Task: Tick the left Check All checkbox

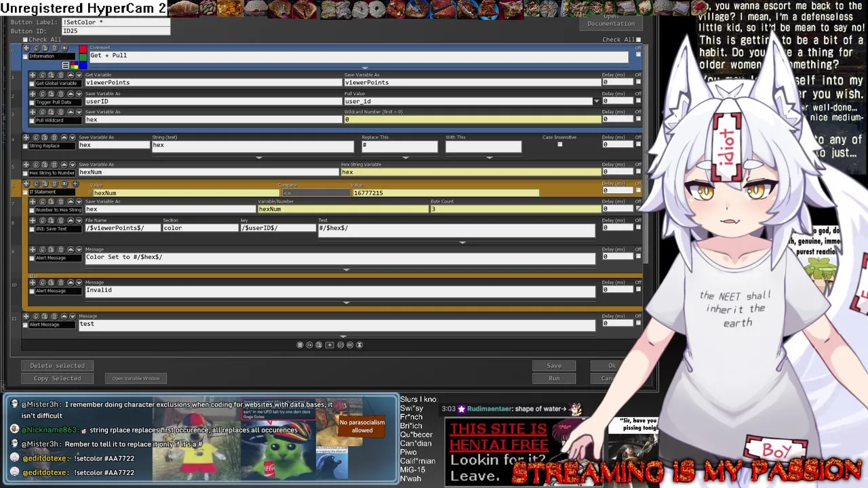Action: tap(25, 40)
